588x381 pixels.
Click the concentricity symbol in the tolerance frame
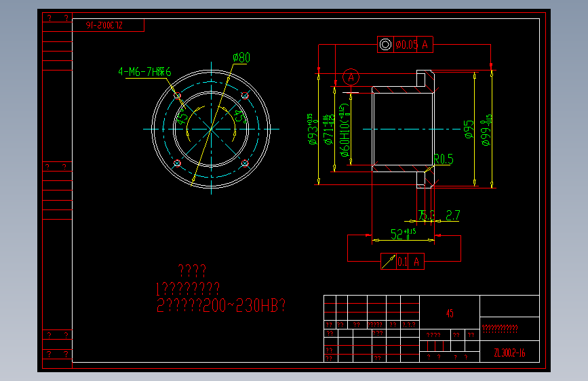(385, 45)
